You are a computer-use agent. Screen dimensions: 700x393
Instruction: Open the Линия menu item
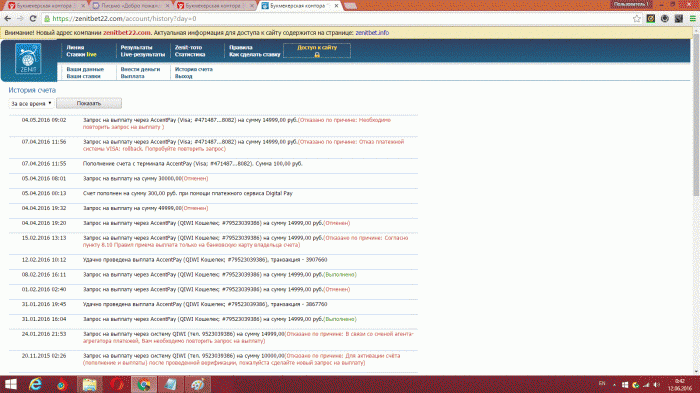75,47
